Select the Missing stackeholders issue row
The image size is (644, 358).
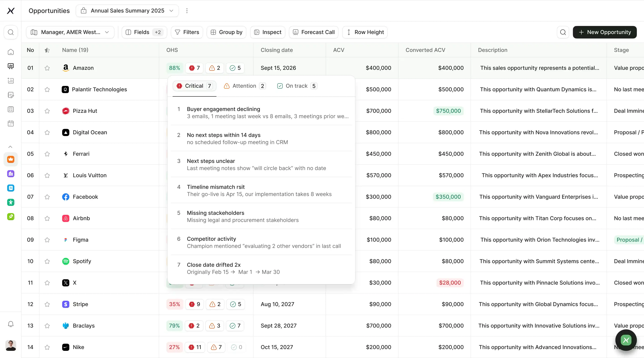(261, 216)
